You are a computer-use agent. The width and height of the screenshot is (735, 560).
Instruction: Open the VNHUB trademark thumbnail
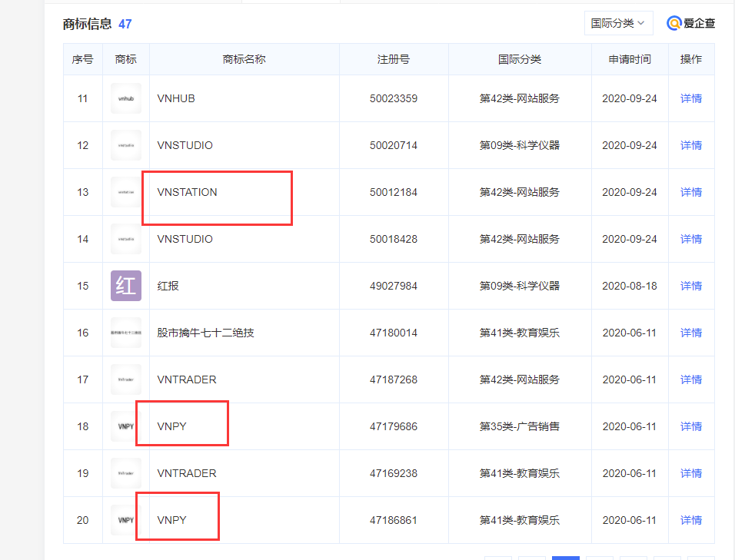(x=125, y=98)
